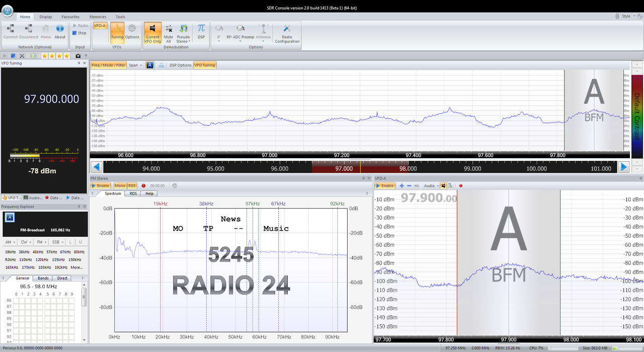Click More... bandwidth options

pyautogui.click(x=76, y=267)
